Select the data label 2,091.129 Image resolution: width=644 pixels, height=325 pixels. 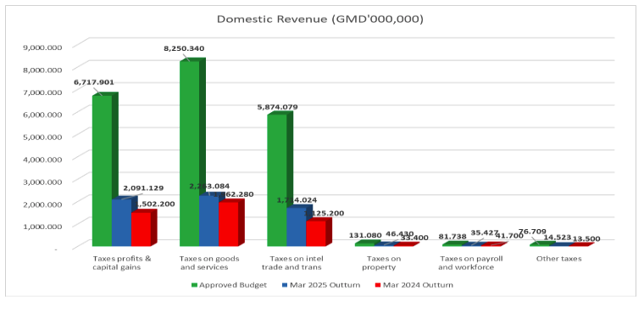click(x=143, y=188)
